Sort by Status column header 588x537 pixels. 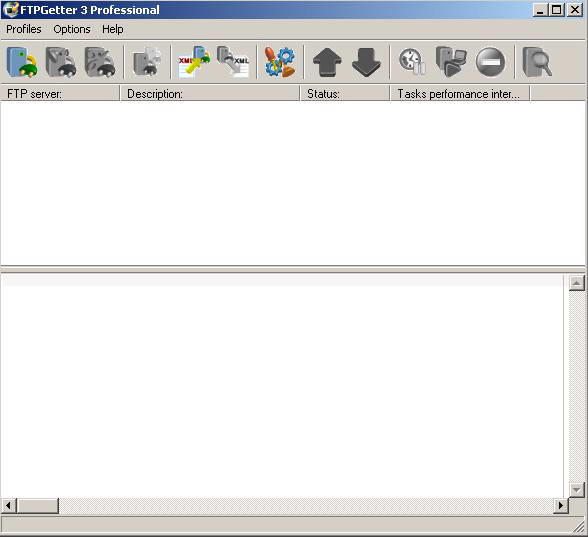345,94
